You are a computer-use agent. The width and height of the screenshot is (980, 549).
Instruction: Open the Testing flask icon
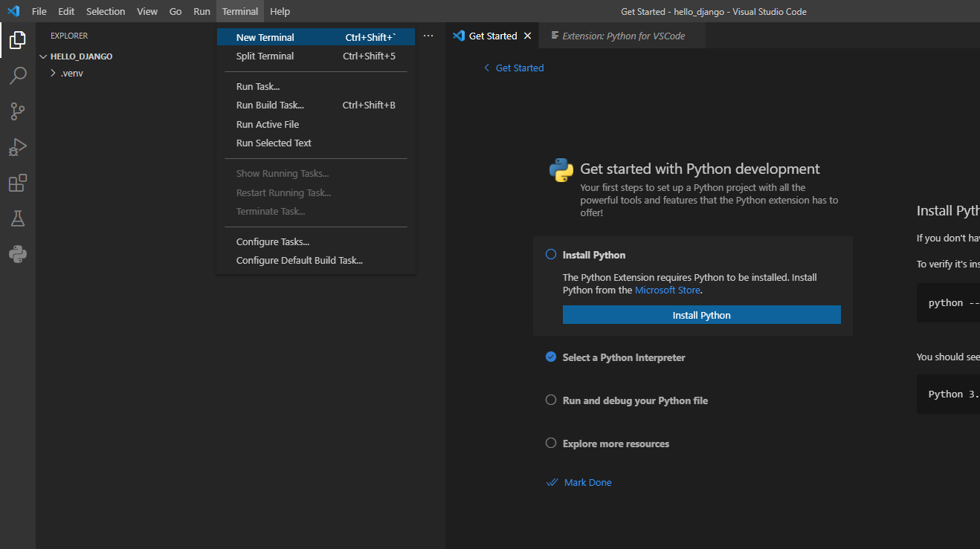click(18, 218)
